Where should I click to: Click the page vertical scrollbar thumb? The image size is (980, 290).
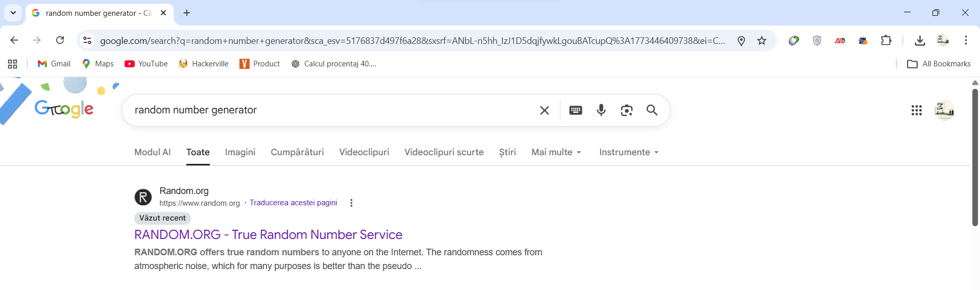tap(975, 157)
